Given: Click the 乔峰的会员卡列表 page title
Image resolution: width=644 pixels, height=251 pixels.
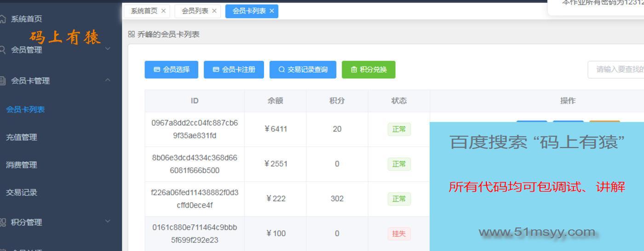Looking at the screenshot, I should click(168, 34).
